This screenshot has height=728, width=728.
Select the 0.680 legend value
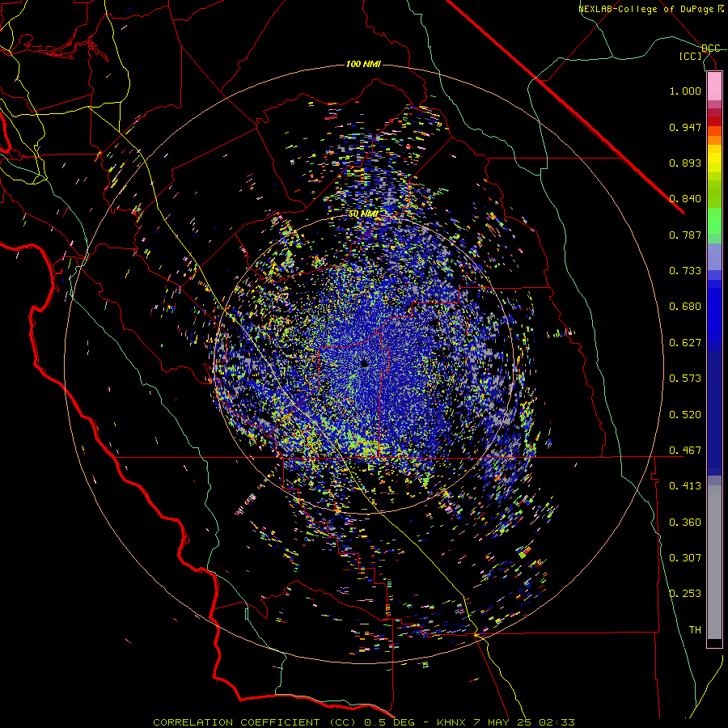tap(685, 307)
